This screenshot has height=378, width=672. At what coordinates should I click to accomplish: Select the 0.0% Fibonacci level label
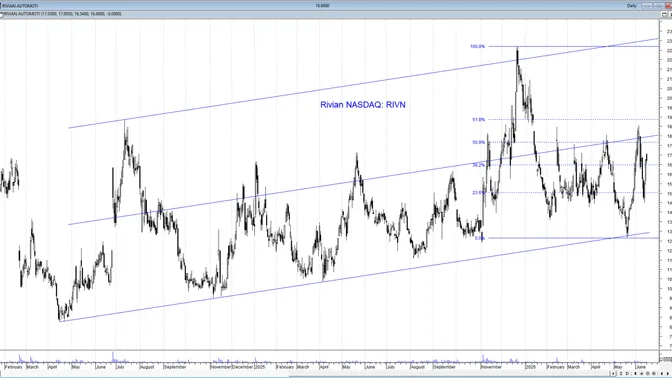pyautogui.click(x=480, y=238)
